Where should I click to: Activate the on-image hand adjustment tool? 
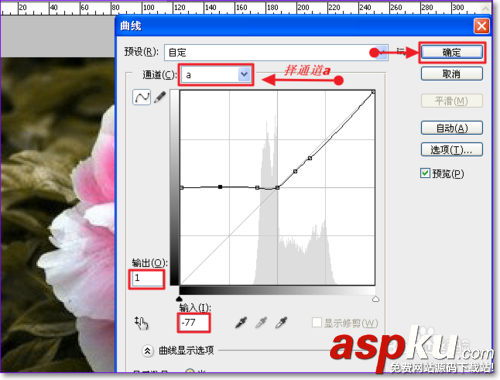coord(141,323)
